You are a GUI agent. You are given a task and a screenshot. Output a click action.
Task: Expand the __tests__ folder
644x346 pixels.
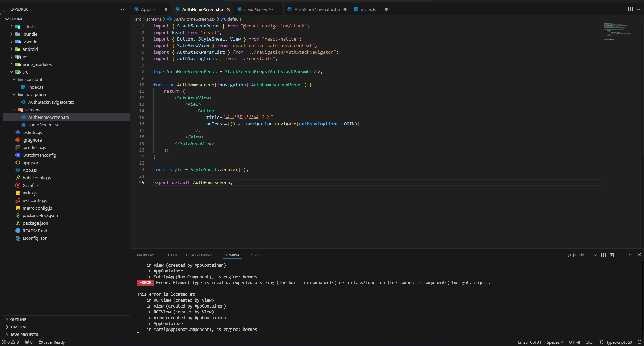click(x=67, y=26)
